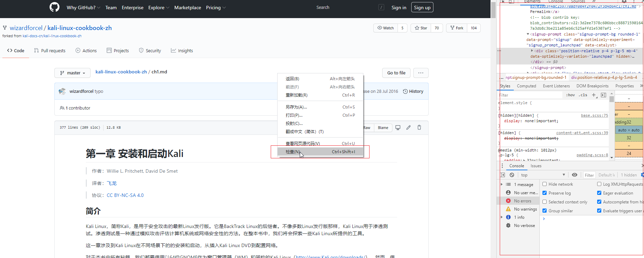
Task: Open the console drawer kebab menu
Action: pos(502,166)
